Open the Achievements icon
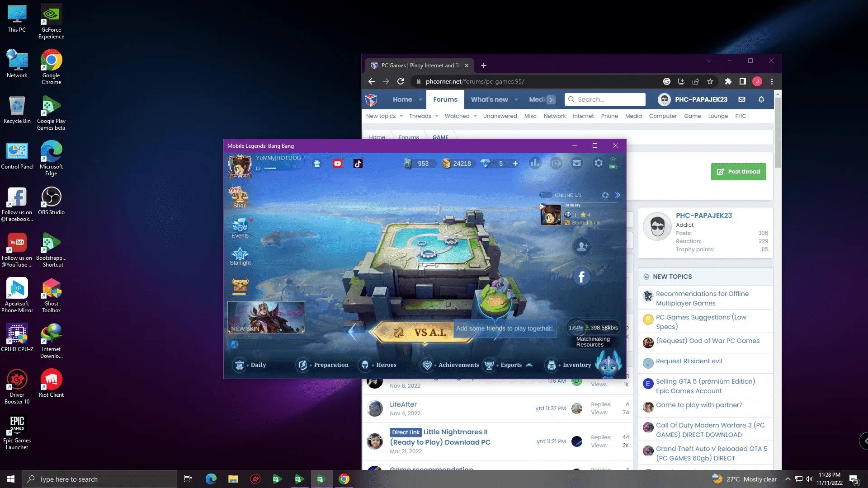 click(427, 365)
